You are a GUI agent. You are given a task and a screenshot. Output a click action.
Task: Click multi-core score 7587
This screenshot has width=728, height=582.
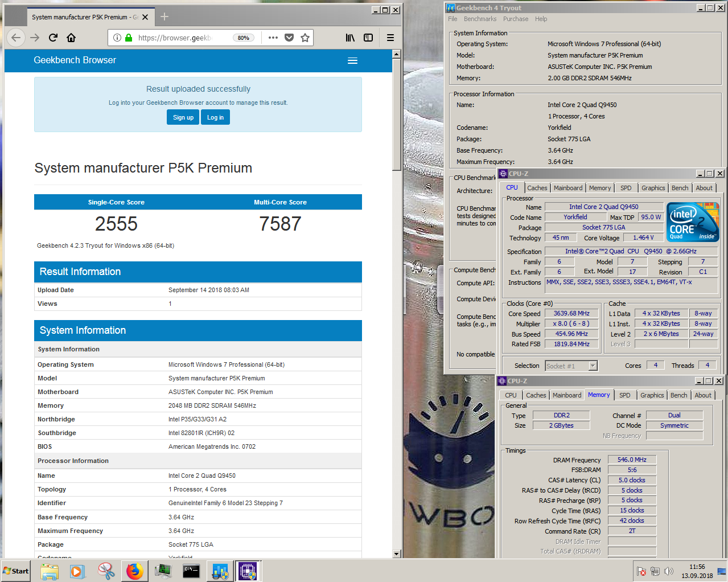280,224
